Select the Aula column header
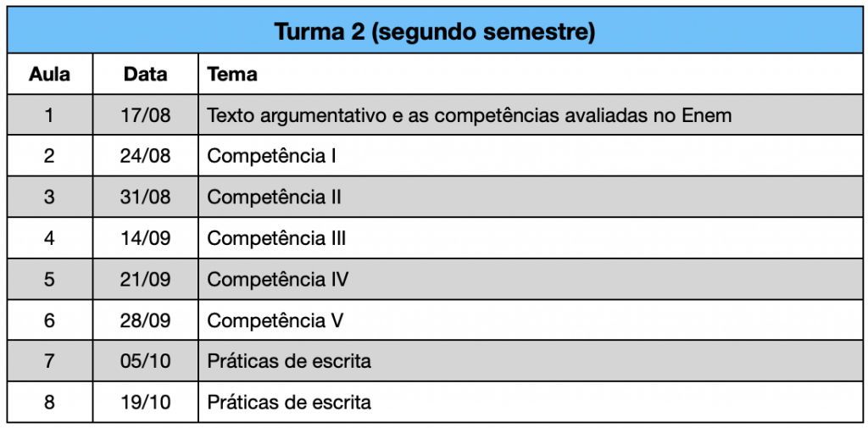Image resolution: width=868 pixels, height=428 pixels. click(x=50, y=75)
